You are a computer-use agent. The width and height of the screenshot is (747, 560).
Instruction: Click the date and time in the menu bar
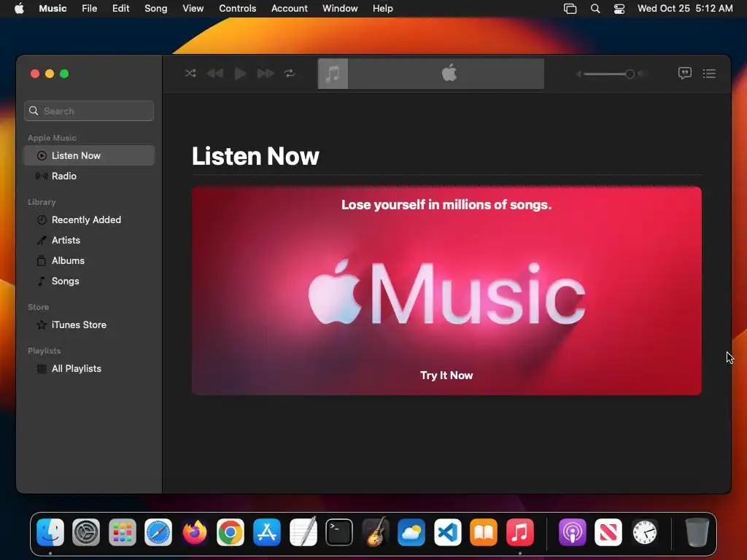[685, 9]
